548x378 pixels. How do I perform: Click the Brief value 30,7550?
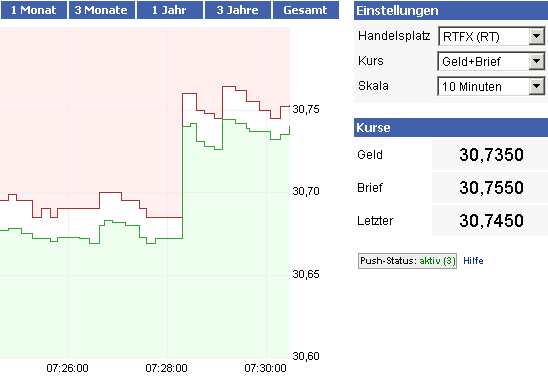[491, 188]
